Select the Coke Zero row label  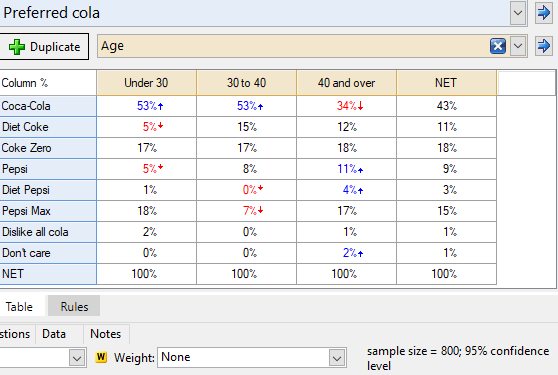click(x=48, y=148)
